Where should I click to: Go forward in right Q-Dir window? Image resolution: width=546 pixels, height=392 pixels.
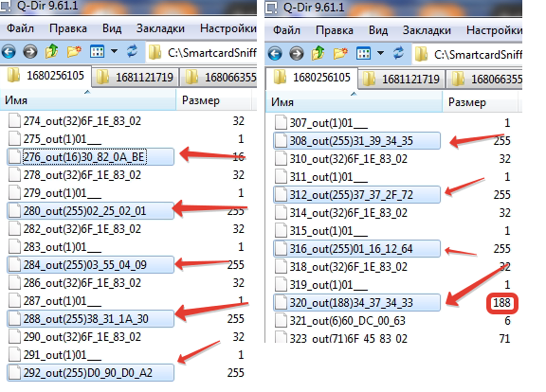click(x=297, y=54)
